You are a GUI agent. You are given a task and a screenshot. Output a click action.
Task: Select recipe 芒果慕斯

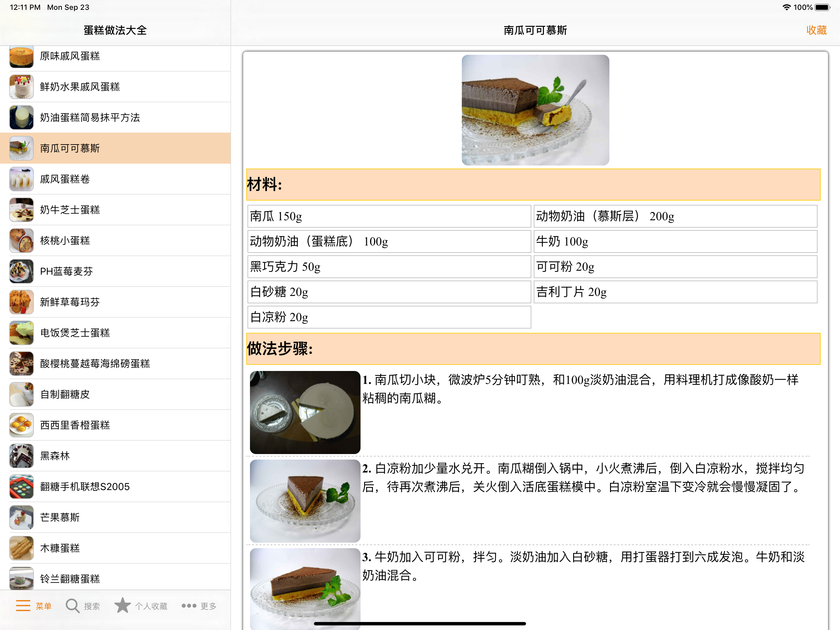click(60, 517)
